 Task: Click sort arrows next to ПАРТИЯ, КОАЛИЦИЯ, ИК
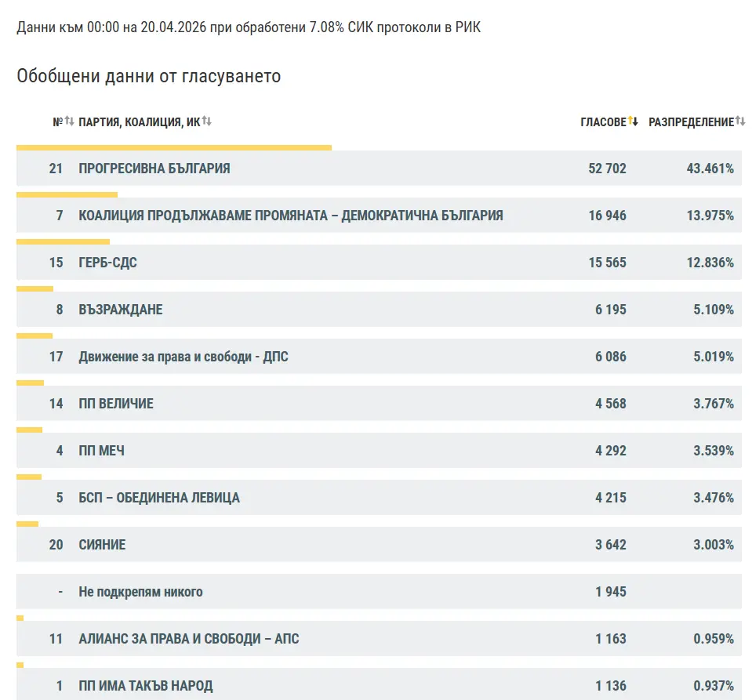(x=207, y=122)
